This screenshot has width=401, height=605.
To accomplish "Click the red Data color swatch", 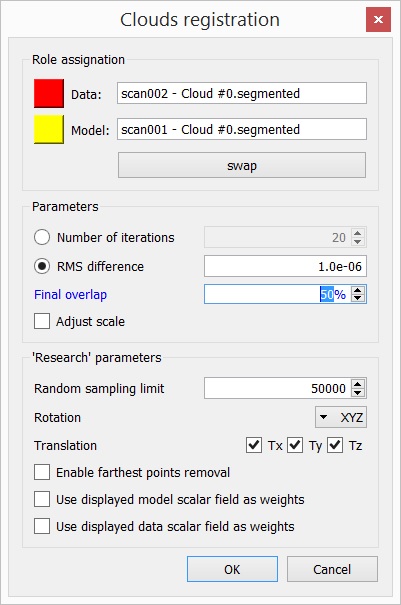I will 49,93.
